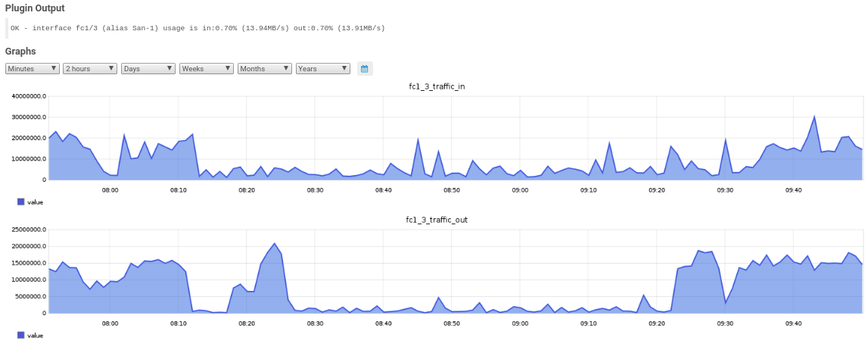Click the fc1_3_traffic_out graph title

[x=437, y=220]
